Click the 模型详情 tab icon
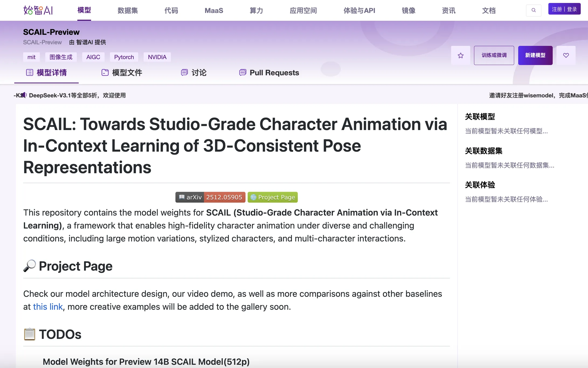 tap(30, 73)
